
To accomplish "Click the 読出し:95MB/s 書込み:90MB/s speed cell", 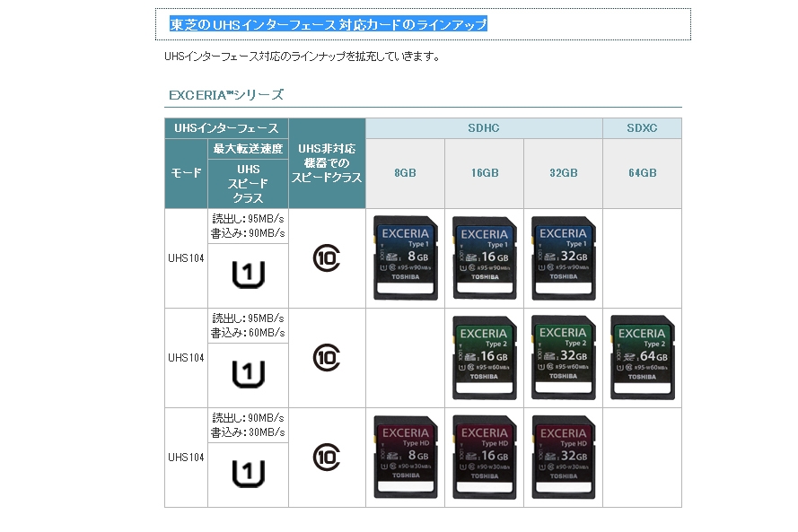I will 249,226.
